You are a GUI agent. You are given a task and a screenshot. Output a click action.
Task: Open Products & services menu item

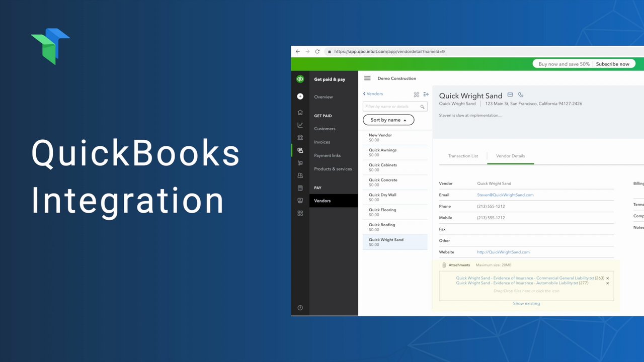coord(333,169)
